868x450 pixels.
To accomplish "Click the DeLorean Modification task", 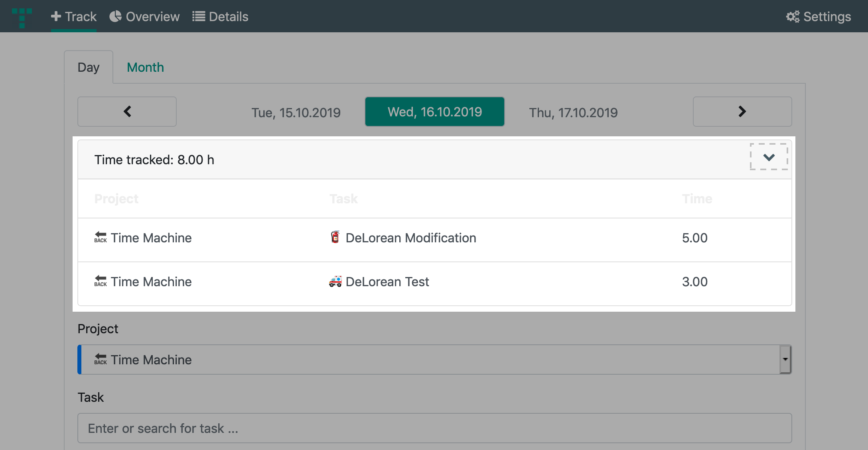I will [x=411, y=238].
